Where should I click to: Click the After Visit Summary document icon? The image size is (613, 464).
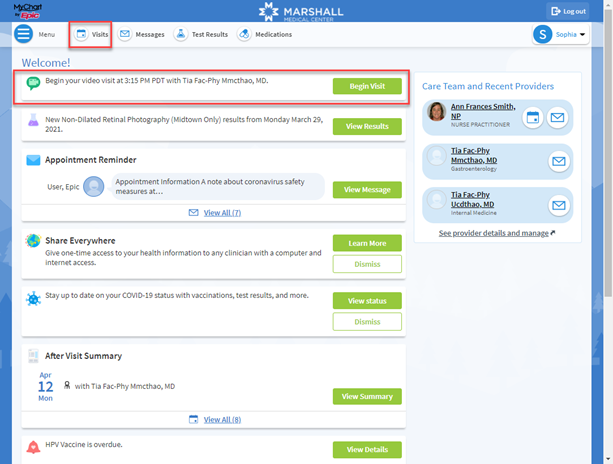pos(33,356)
